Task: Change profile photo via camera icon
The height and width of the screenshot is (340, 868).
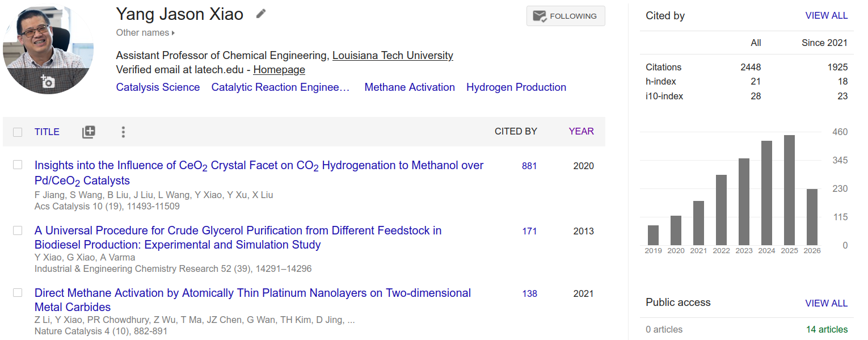Action: [48, 82]
